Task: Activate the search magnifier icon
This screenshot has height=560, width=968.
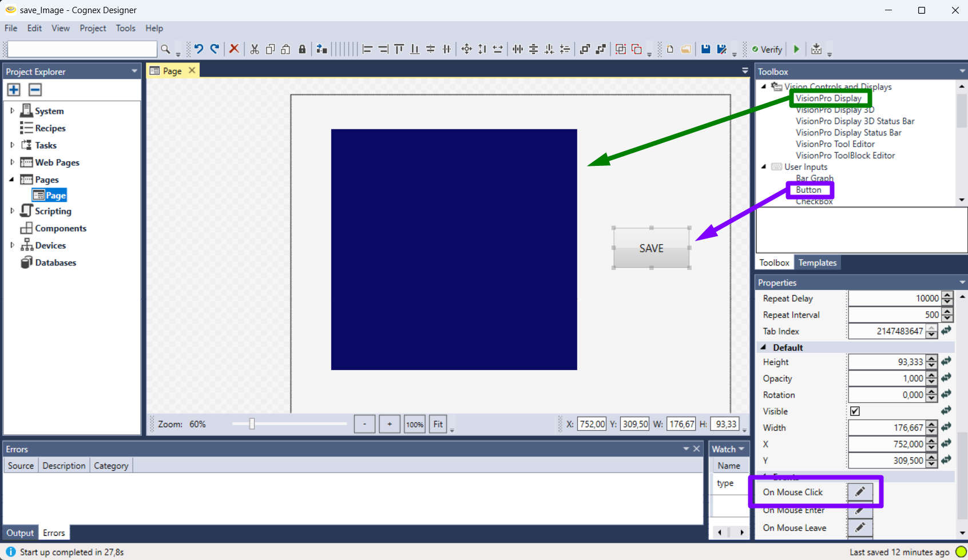Action: (x=165, y=49)
